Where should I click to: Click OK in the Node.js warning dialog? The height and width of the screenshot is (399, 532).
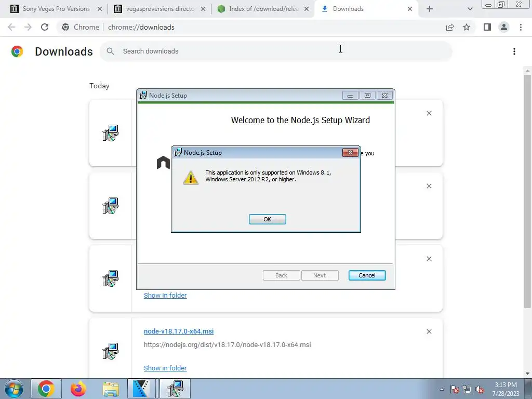268,219
